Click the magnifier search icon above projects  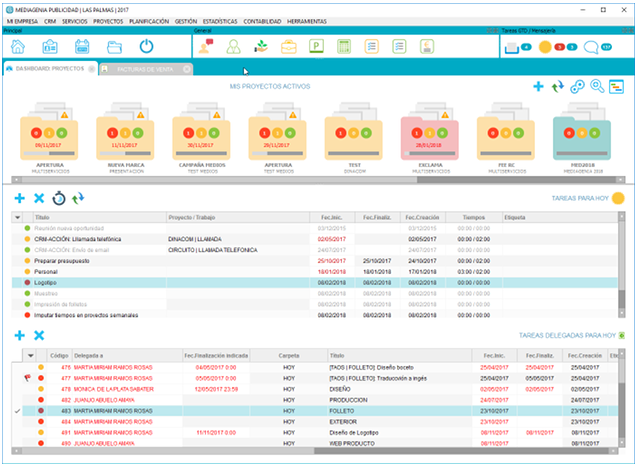click(x=597, y=86)
